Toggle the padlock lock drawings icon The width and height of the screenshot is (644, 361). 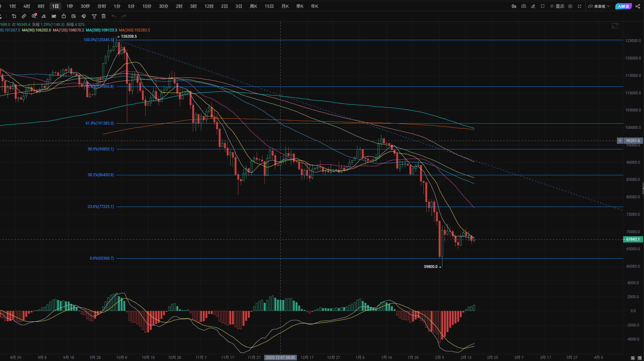coord(64,16)
